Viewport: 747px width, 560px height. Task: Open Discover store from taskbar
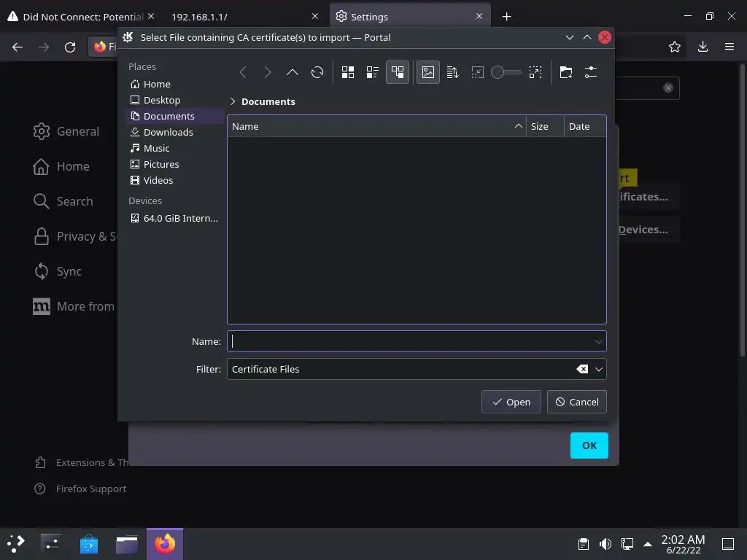click(x=89, y=544)
